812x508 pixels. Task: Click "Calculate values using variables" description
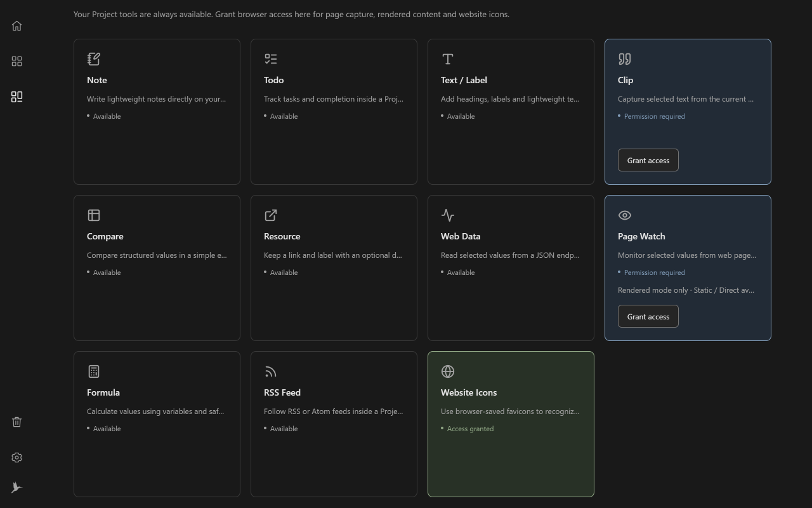tap(155, 411)
